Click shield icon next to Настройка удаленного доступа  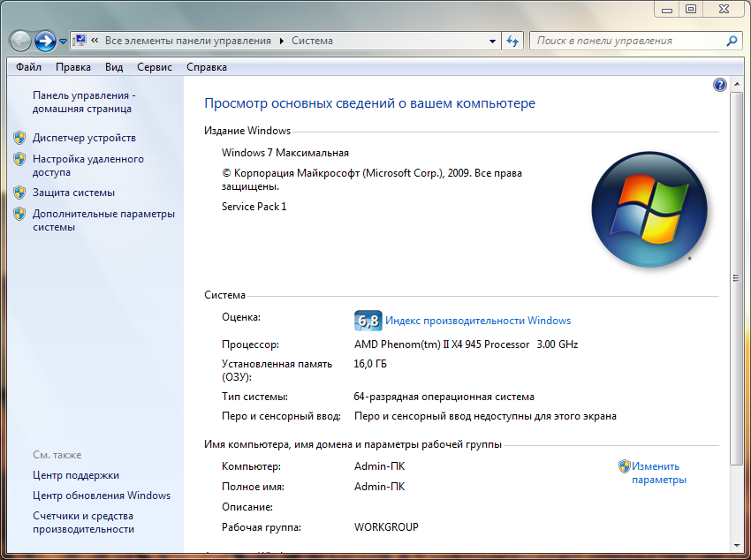19,159
